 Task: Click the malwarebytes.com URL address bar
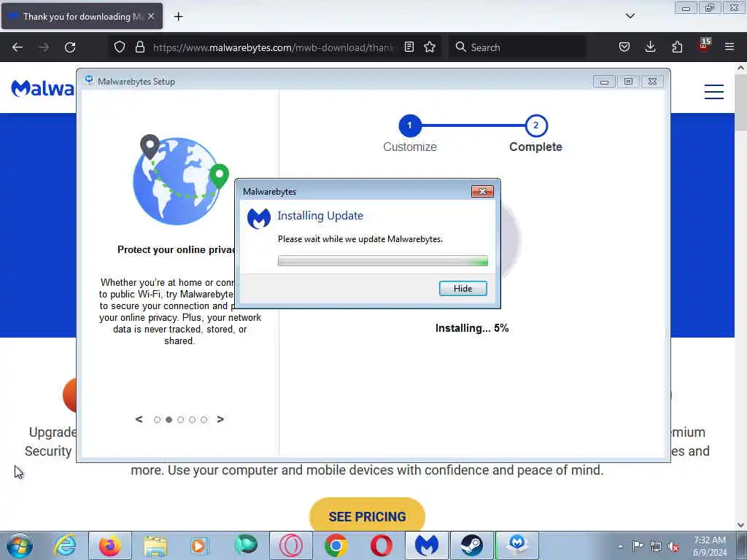(x=275, y=47)
